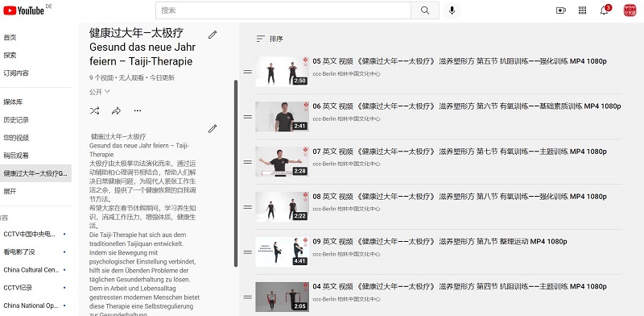Open thumbnail of video 05 (2:50)
The width and height of the screenshot is (644, 316).
tap(283, 72)
